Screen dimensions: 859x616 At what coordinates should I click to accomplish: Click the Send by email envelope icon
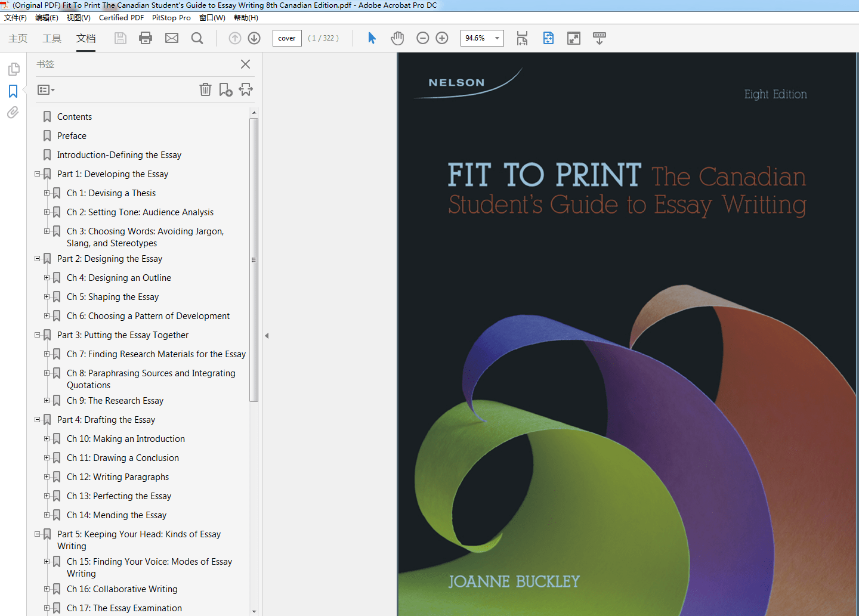pyautogui.click(x=172, y=38)
